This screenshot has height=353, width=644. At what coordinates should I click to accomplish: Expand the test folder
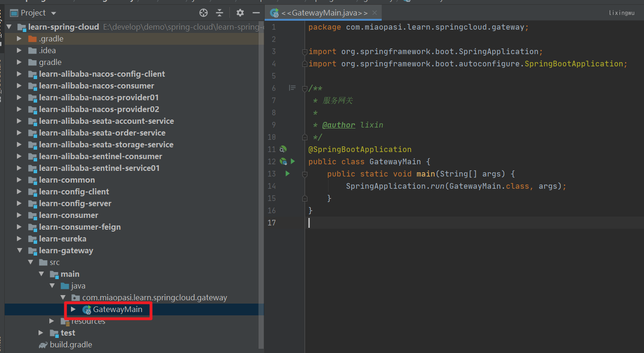(41, 333)
